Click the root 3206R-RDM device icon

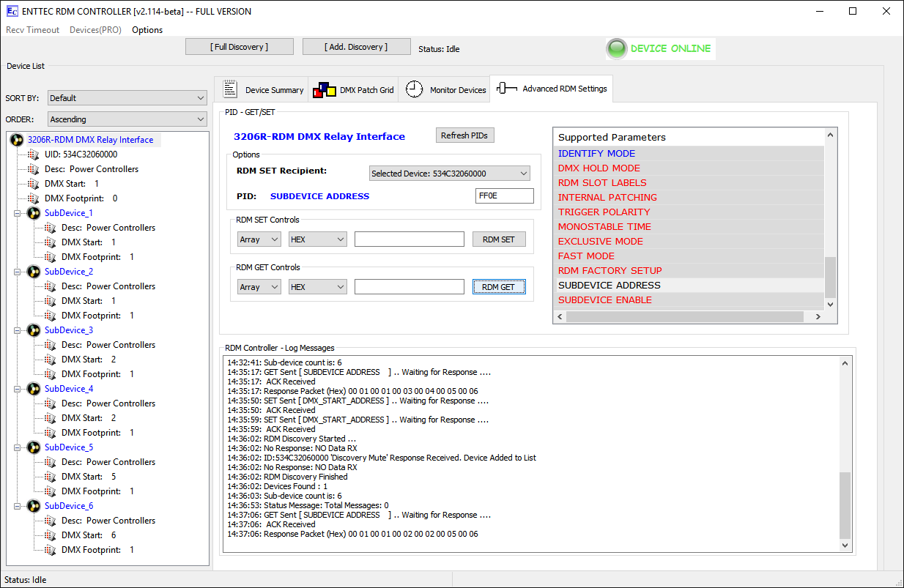click(17, 140)
